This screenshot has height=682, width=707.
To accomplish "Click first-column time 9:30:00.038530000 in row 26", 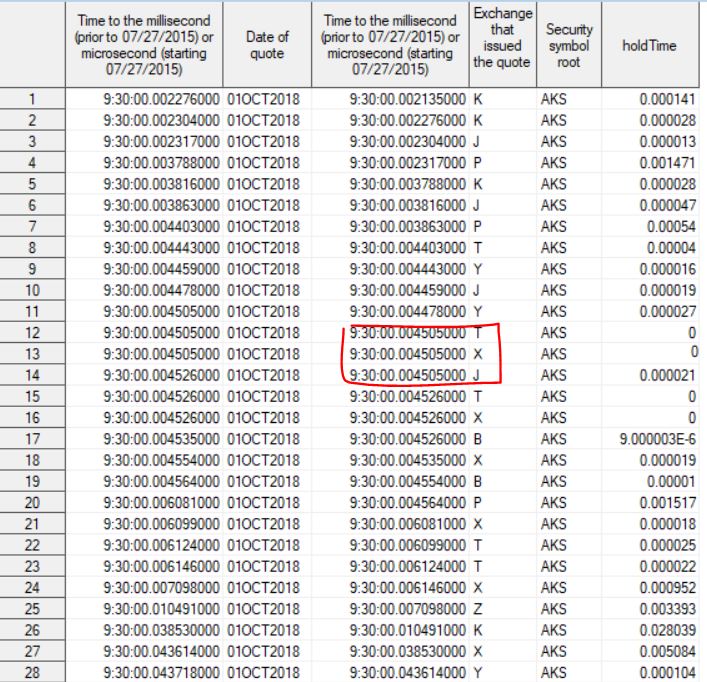I will (x=161, y=630).
